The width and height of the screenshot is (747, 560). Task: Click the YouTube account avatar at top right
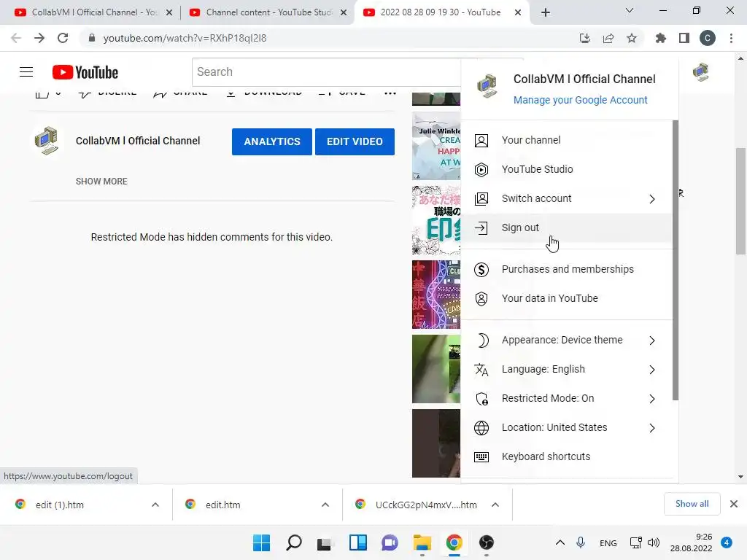(701, 72)
